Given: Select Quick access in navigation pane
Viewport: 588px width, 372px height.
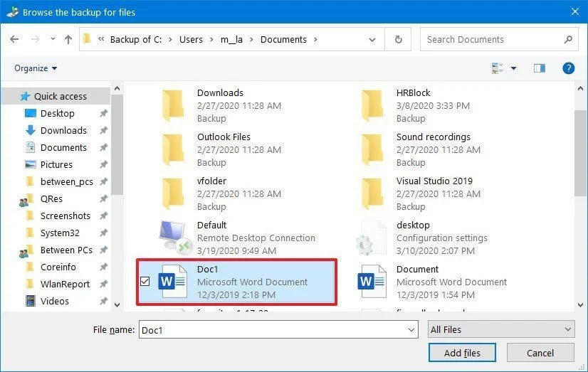Looking at the screenshot, I should (x=60, y=96).
